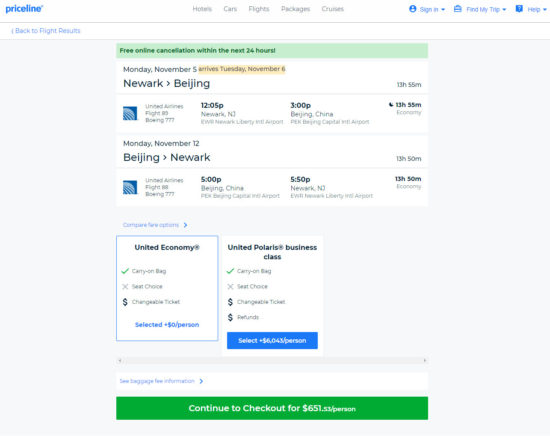Screen dimensions: 550x436
Task: Click the Help question mark icon
Action: [519, 9]
